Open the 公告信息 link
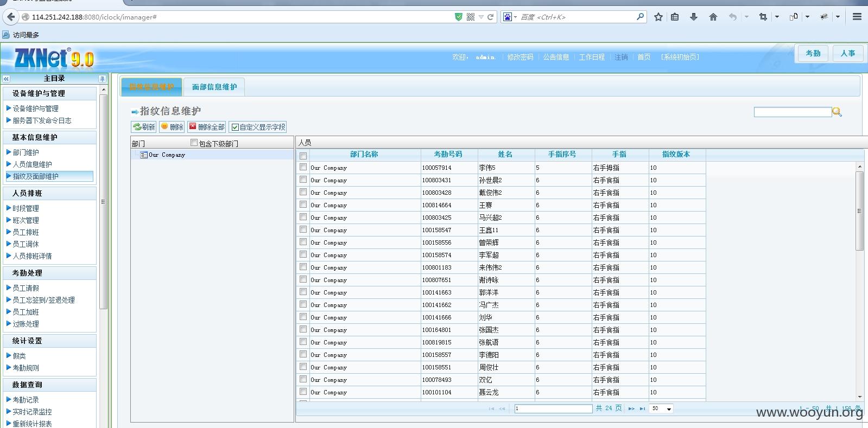The height and width of the screenshot is (428, 868). [556, 57]
